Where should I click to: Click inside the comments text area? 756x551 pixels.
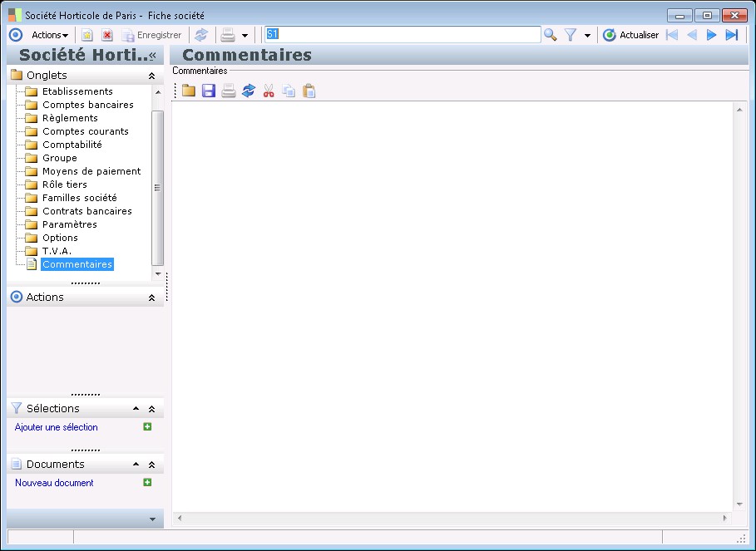452,307
